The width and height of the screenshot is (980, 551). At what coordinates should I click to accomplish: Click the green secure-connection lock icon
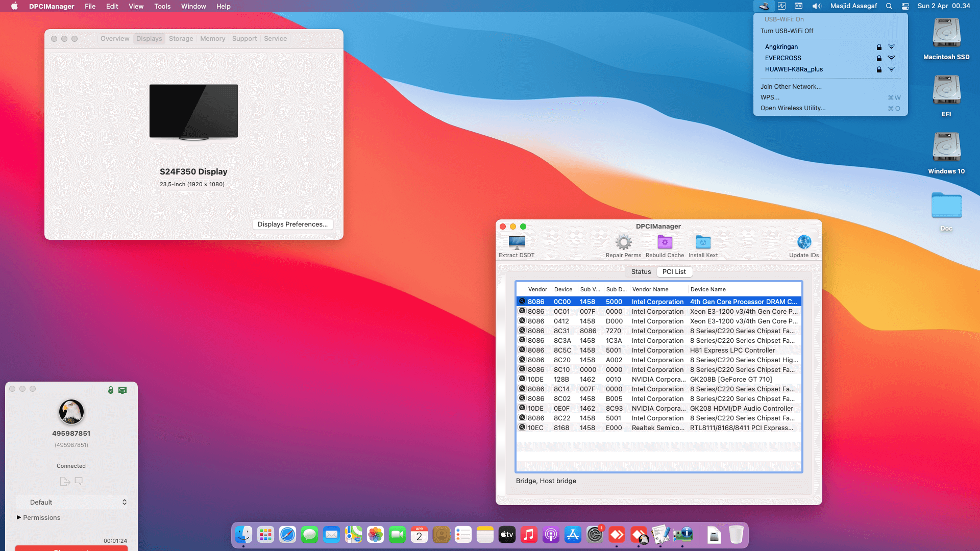(110, 390)
